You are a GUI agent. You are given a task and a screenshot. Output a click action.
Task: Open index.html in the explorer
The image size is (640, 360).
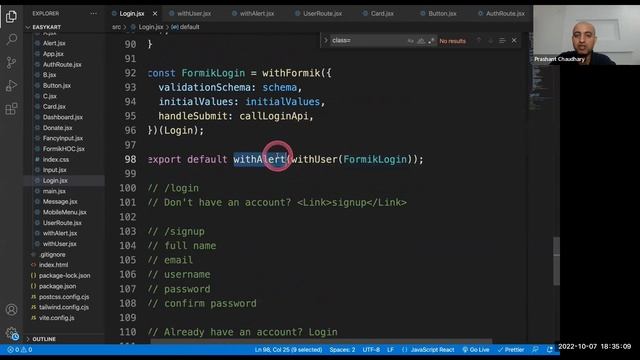pos(53,265)
